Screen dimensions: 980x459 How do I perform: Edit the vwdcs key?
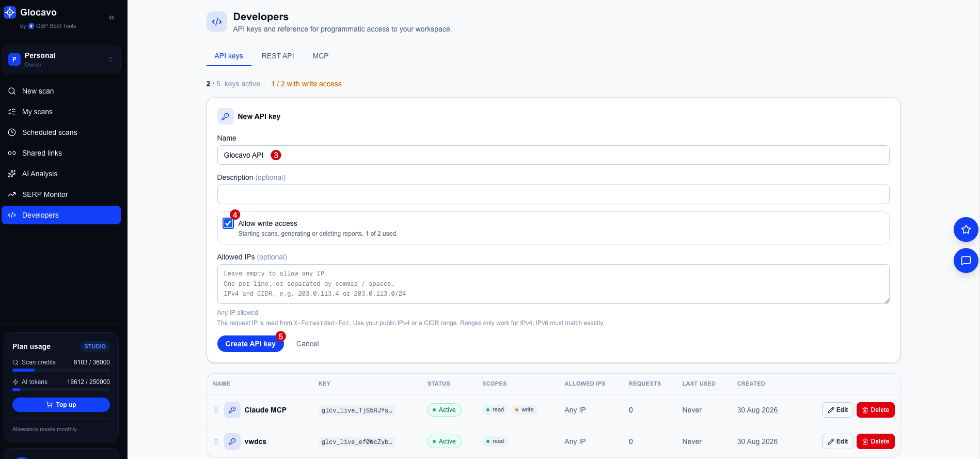837,441
